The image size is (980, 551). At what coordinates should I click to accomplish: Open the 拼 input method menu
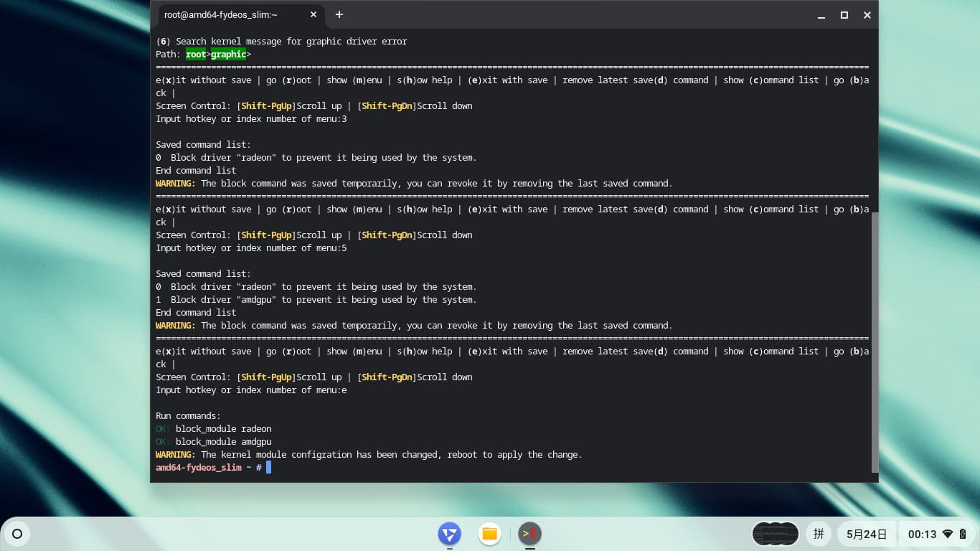818,534
